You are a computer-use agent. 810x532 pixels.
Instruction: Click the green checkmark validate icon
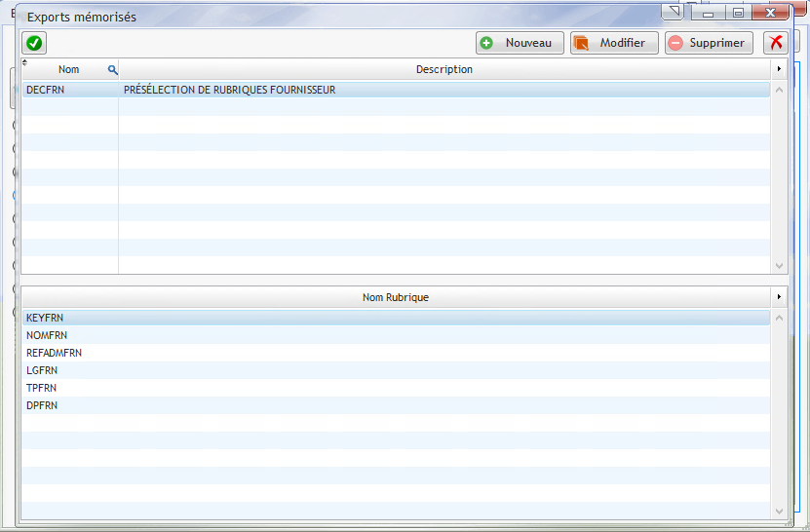click(x=34, y=43)
